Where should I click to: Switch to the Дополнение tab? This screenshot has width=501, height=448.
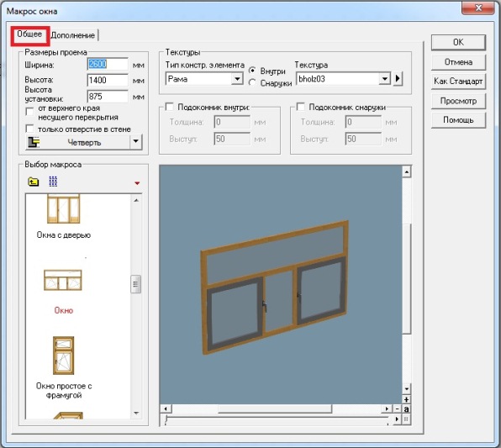(x=73, y=35)
